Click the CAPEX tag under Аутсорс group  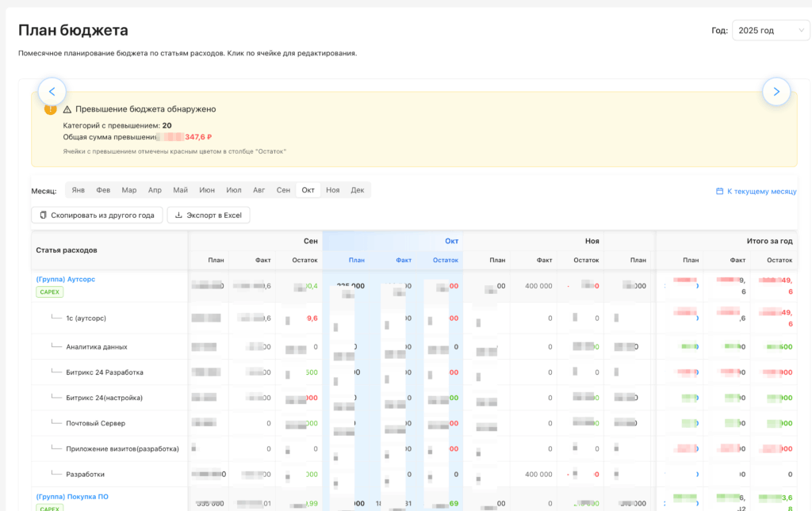[50, 292]
